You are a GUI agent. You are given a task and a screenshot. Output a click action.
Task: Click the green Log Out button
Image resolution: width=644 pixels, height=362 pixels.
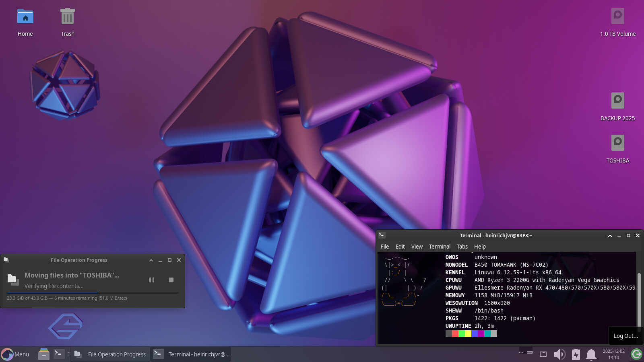pos(636,354)
